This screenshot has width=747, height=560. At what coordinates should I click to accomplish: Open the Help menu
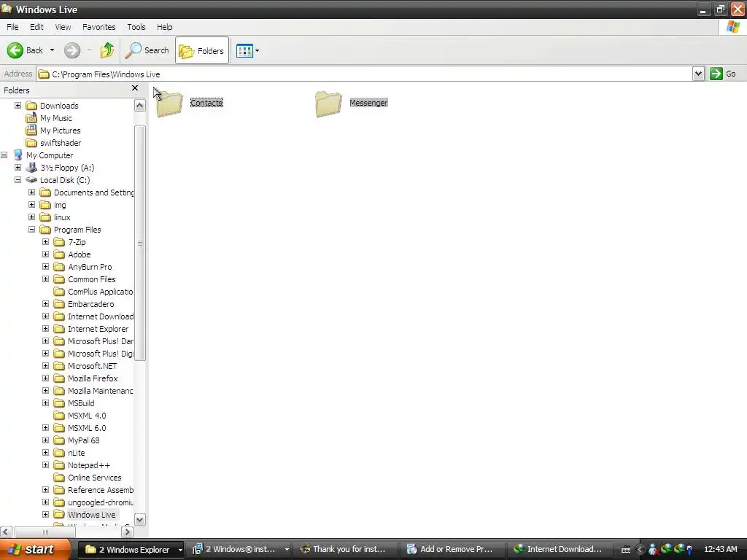(x=164, y=27)
